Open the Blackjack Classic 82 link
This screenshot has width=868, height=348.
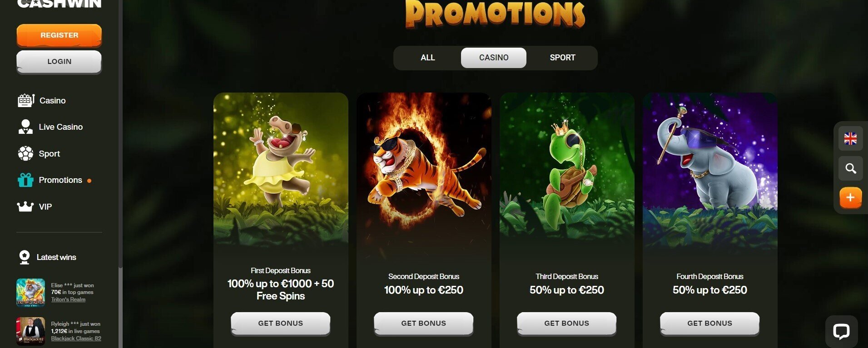76,338
